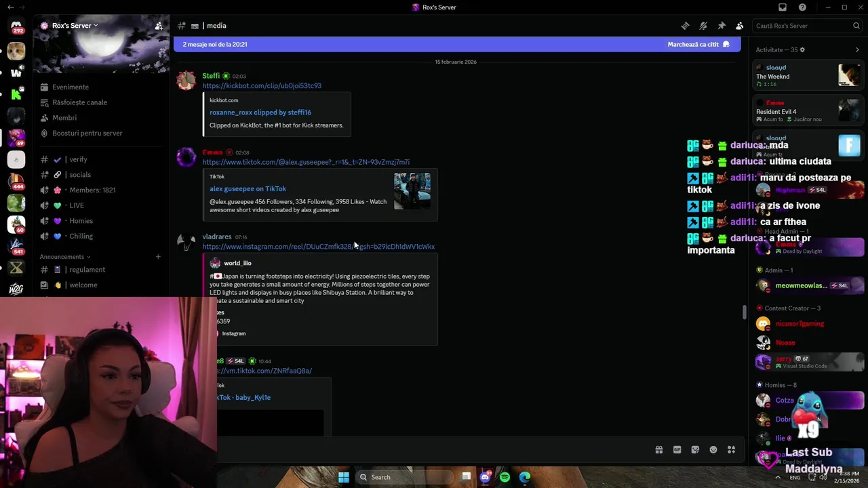Click Marchează ca citit button

click(698, 44)
